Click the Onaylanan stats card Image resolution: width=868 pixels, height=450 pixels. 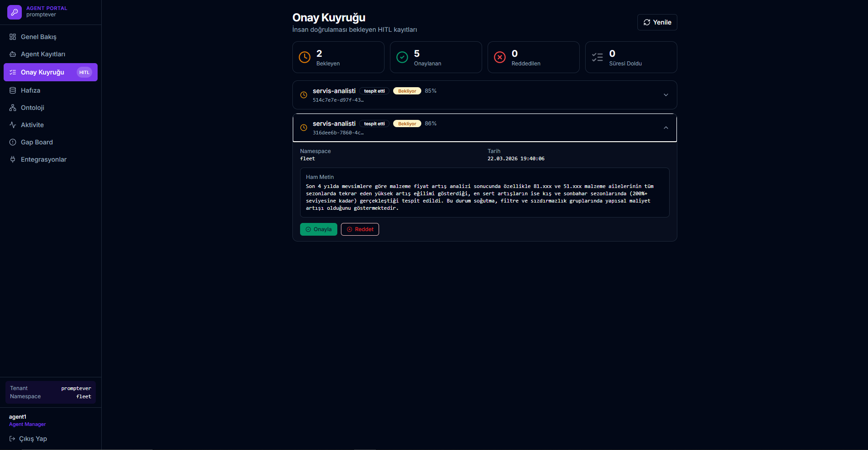tap(435, 57)
